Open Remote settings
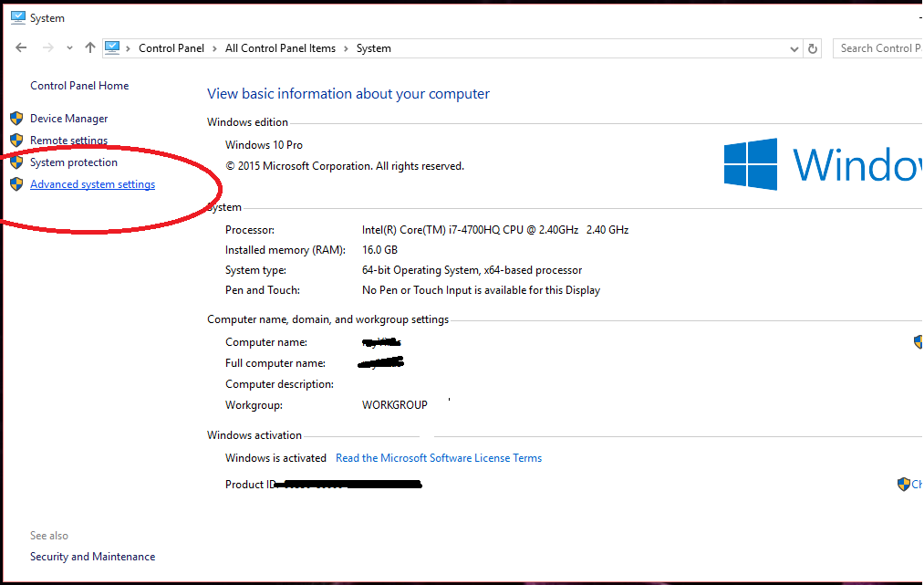This screenshot has width=924, height=585. 69,141
